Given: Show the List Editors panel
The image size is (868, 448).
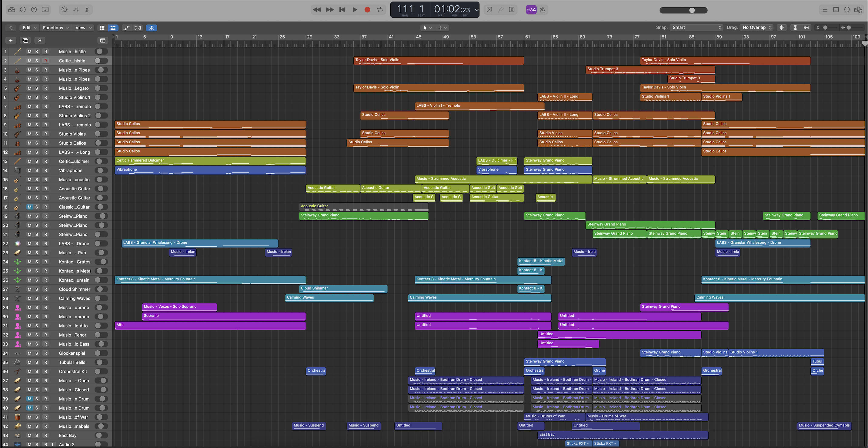Looking at the screenshot, I should (825, 10).
